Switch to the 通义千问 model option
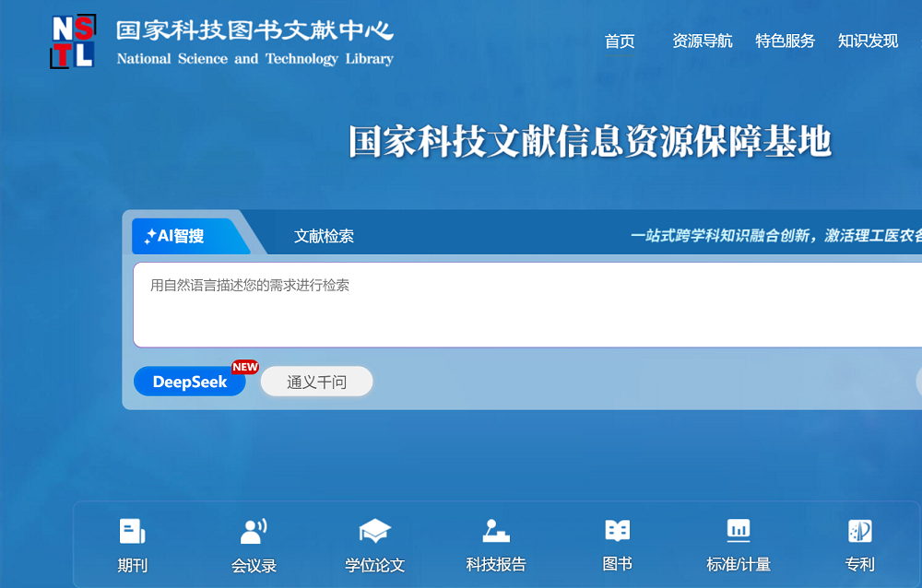922x588 pixels. pos(316,382)
